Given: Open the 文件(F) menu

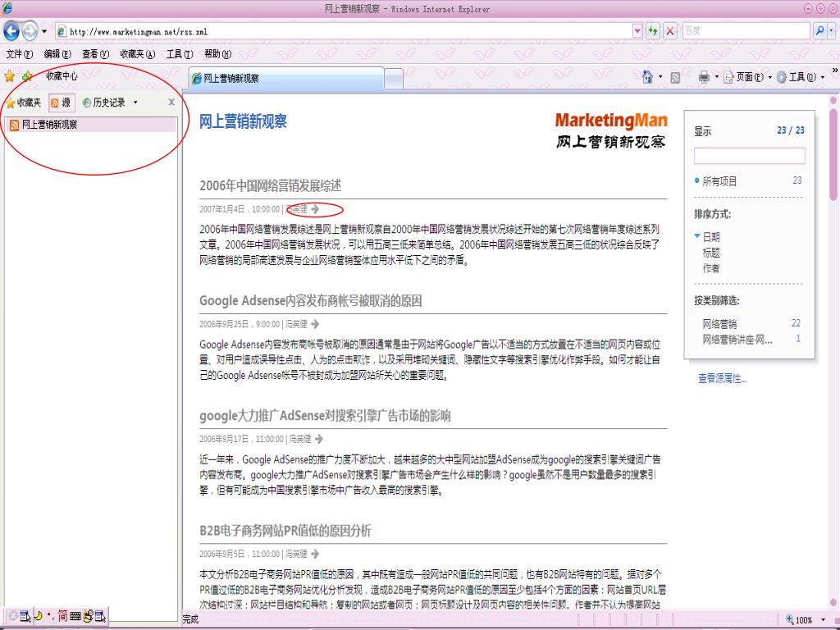Looking at the screenshot, I should pos(20,54).
